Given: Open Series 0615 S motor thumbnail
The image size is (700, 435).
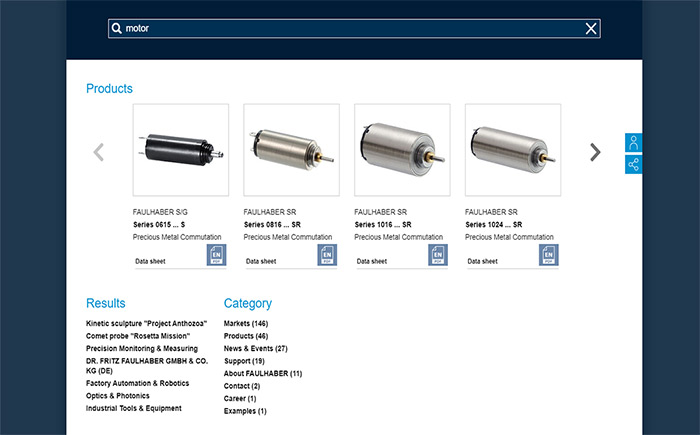Looking at the screenshot, I should [181, 150].
